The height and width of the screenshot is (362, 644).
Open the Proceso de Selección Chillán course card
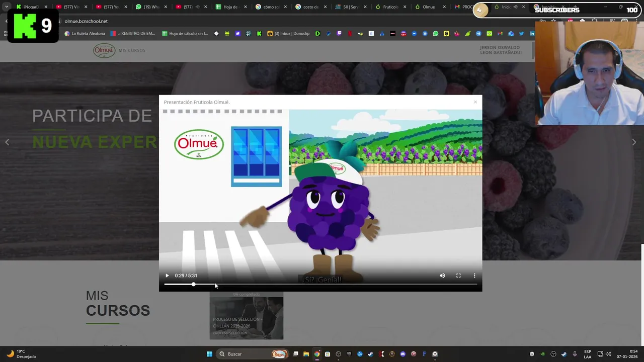click(x=247, y=316)
